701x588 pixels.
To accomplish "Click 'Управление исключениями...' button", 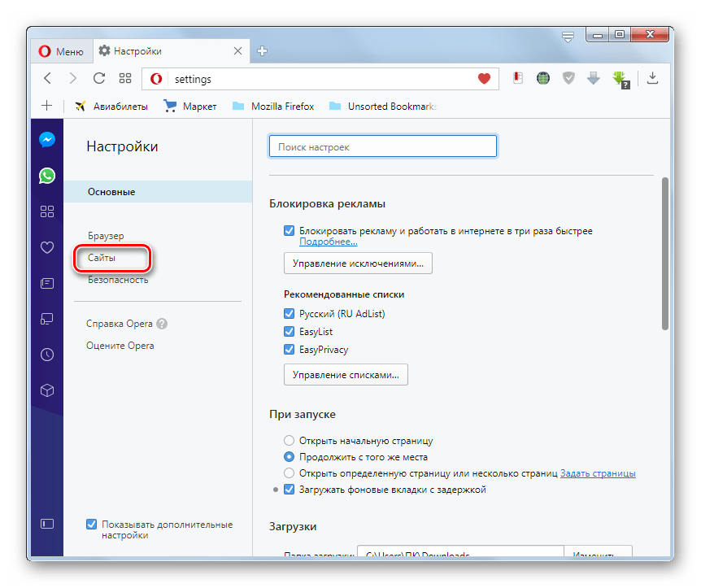I will [x=358, y=264].
